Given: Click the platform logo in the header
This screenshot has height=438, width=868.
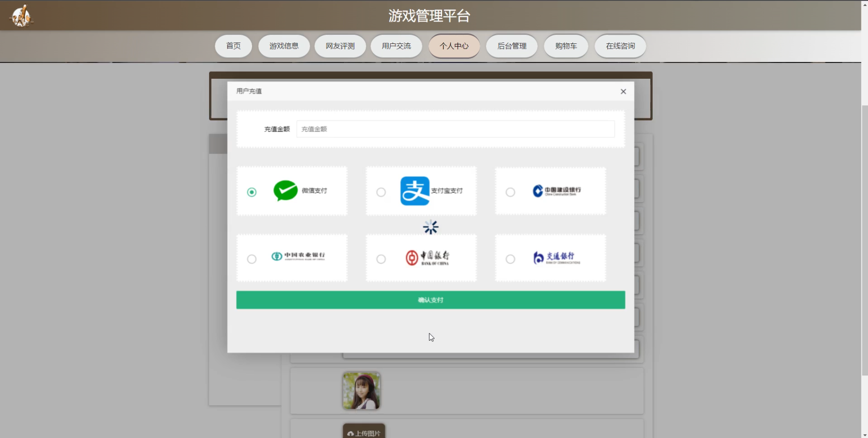Looking at the screenshot, I should 21,16.
